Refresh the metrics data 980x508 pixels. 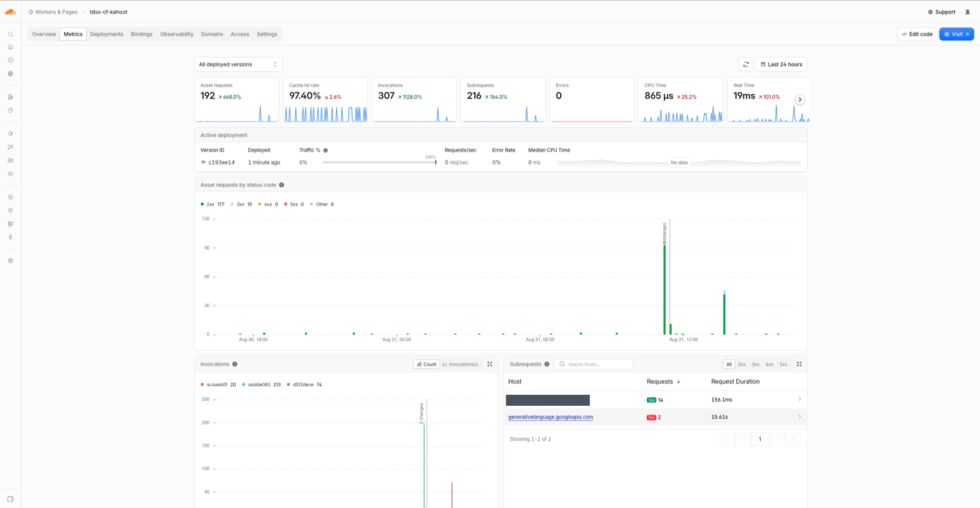pyautogui.click(x=746, y=64)
